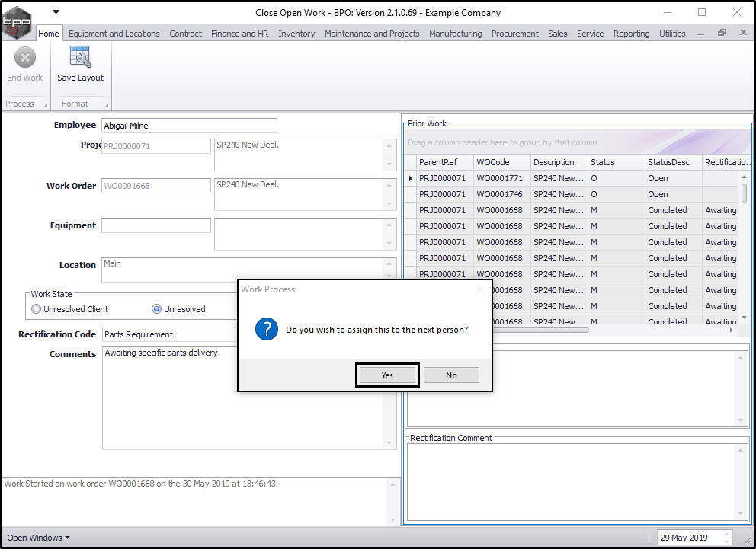
Task: Select the WO0001771 row
Action: [572, 178]
